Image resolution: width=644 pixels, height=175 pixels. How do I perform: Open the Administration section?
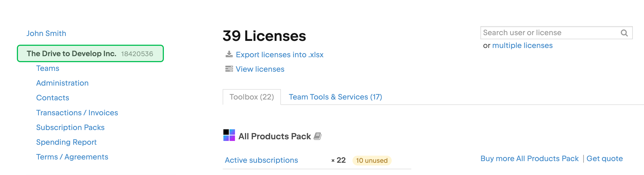coord(62,83)
